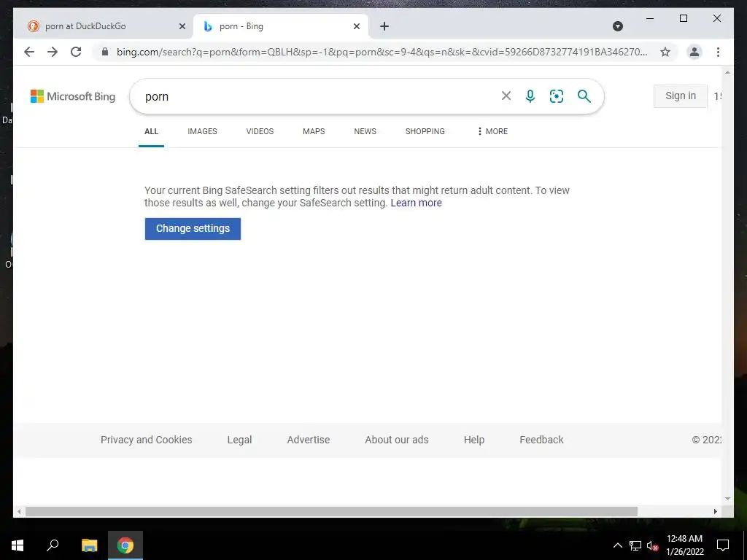Open the Chrome profile avatar

(x=694, y=52)
